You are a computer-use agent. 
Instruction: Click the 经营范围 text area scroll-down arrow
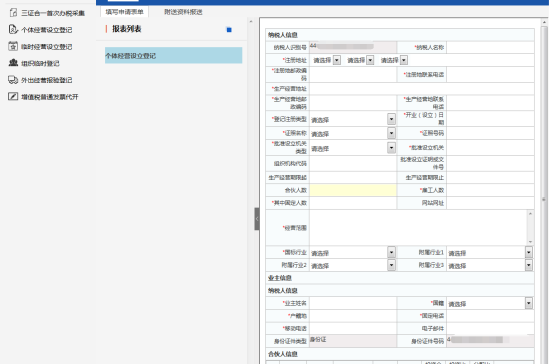(530, 242)
